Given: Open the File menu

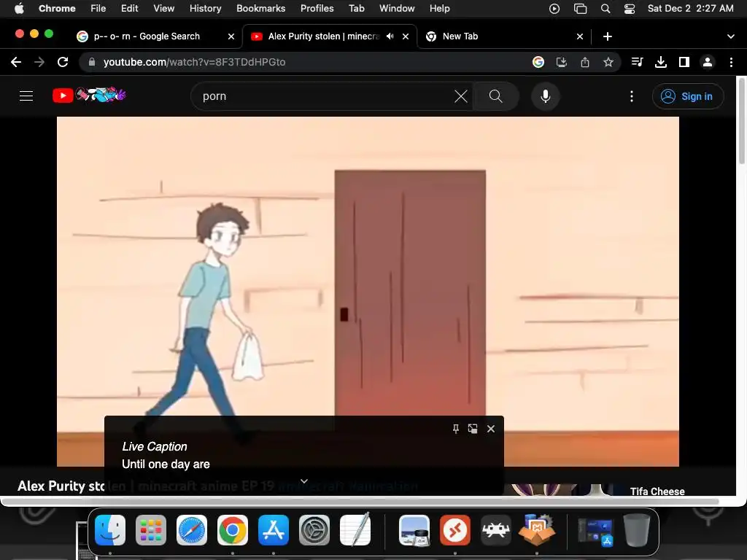Looking at the screenshot, I should pyautogui.click(x=98, y=8).
